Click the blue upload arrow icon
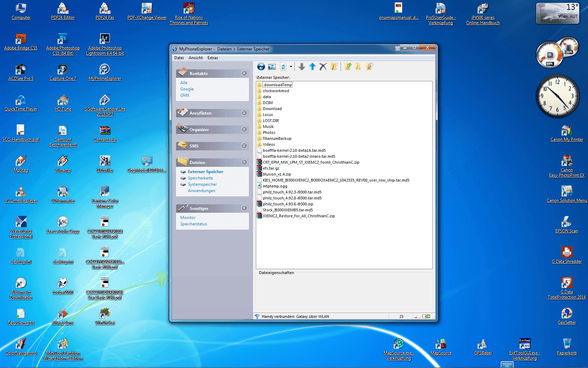588x368 pixels. (312, 67)
